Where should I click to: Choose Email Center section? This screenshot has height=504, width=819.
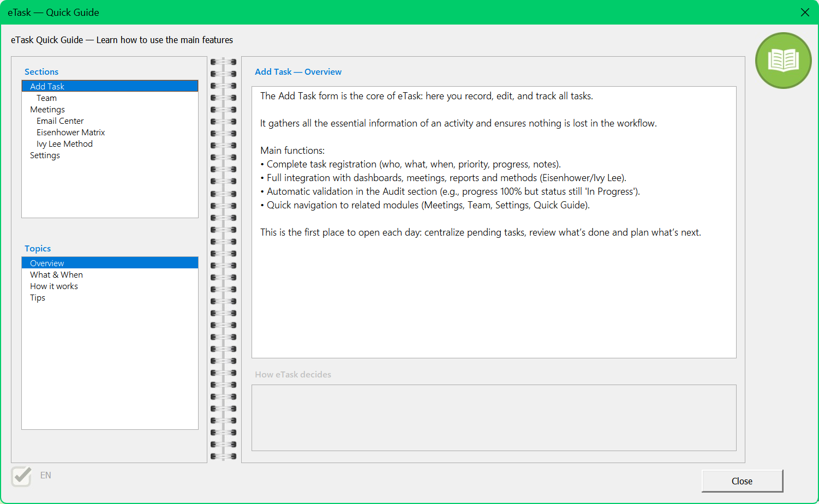click(x=60, y=121)
